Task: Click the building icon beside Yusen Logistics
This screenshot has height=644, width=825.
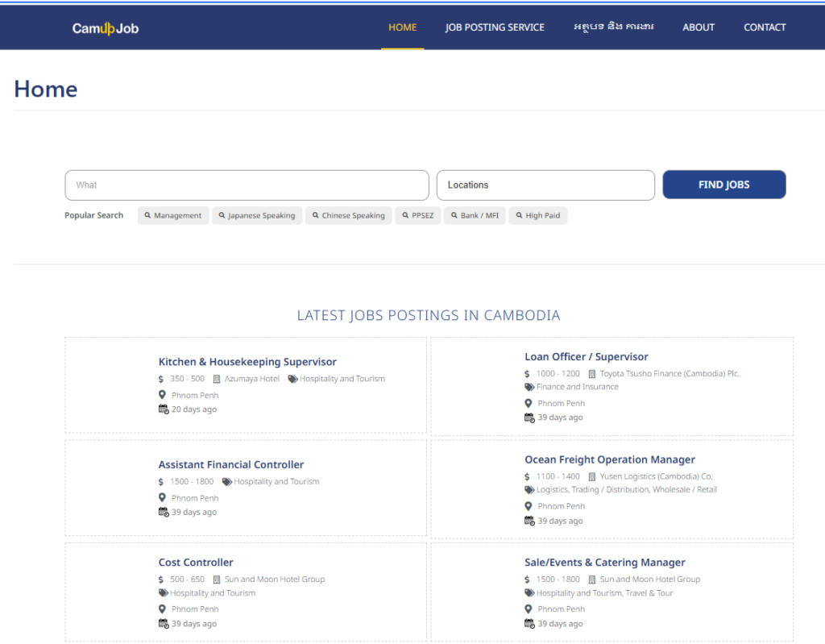Action: [592, 476]
